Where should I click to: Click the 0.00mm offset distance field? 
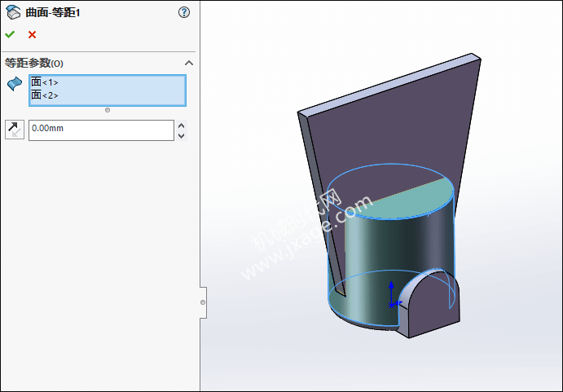pyautogui.click(x=100, y=130)
